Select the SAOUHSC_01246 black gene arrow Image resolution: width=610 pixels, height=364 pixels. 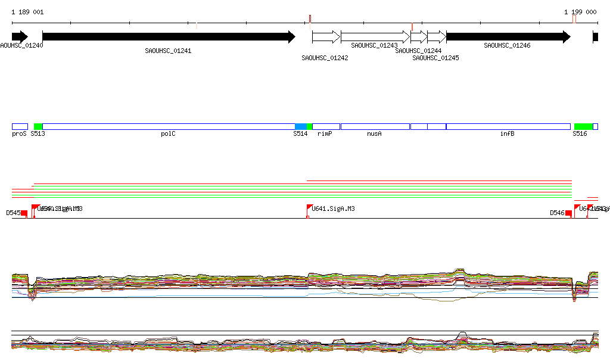[508, 37]
